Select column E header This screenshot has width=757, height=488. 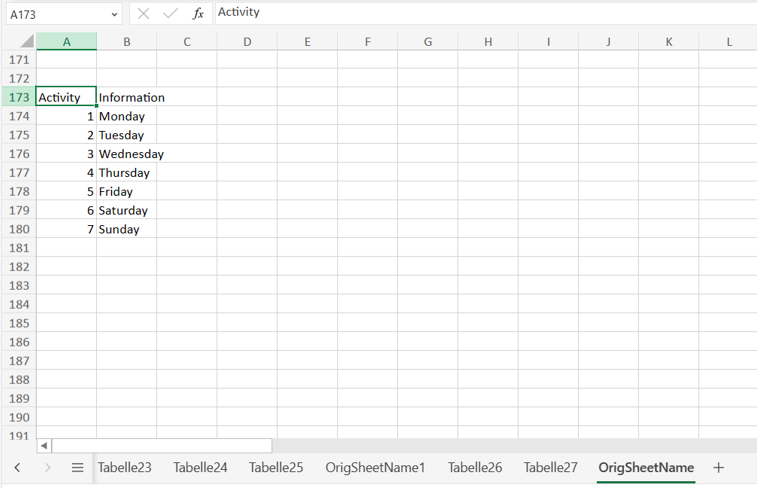[308, 42]
